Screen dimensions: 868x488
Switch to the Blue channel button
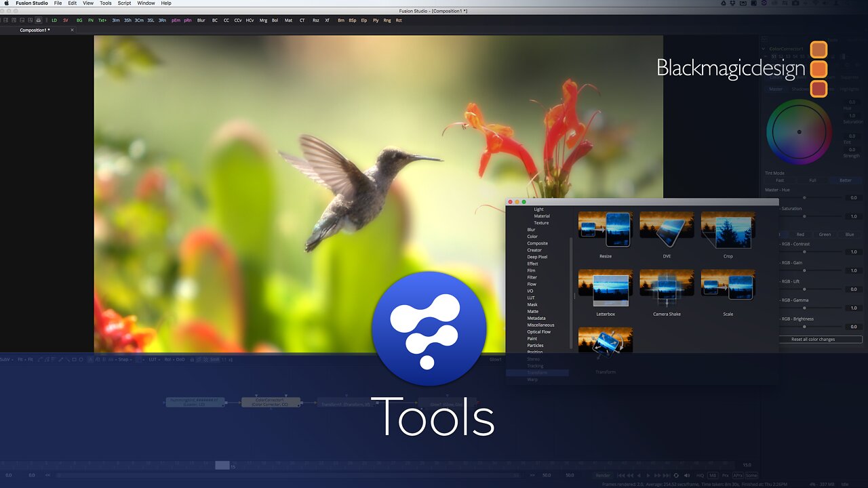pyautogui.click(x=849, y=235)
